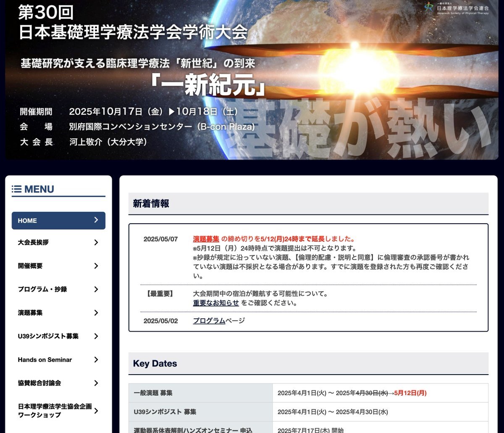Click the chevron beside Hands on Seminar
This screenshot has width=504, height=433.
click(x=96, y=360)
